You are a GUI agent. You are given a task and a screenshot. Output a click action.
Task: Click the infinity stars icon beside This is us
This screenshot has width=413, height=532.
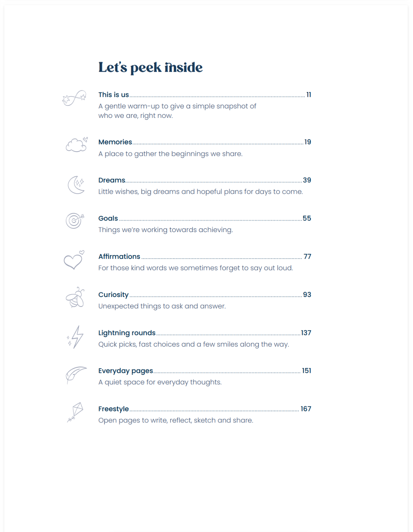click(x=74, y=98)
